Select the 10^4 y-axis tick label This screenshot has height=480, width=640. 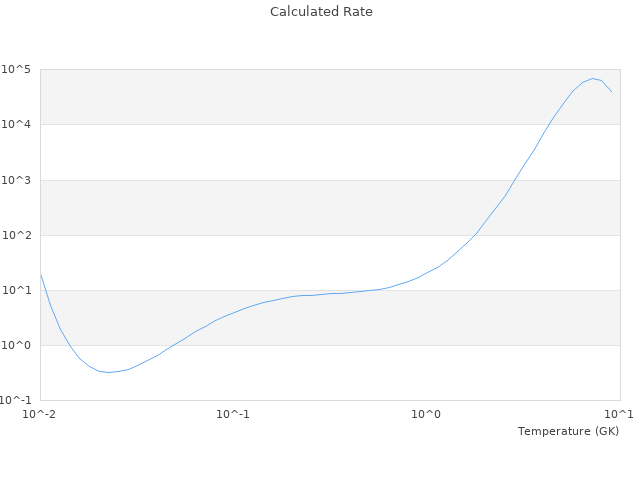(16, 124)
